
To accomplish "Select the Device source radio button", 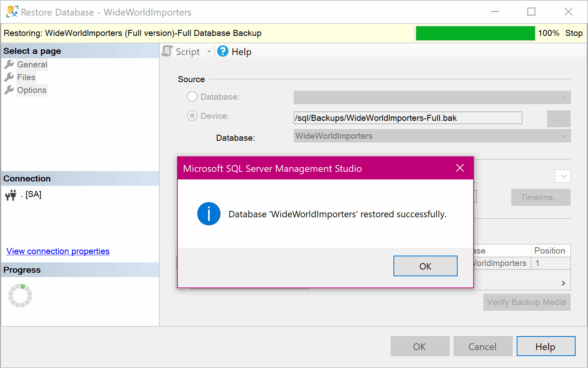I will click(192, 116).
